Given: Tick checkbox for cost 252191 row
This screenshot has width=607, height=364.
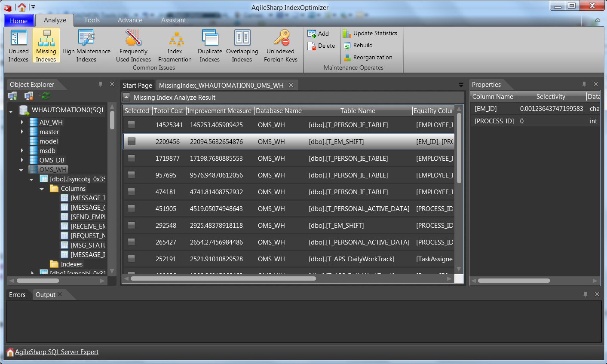Looking at the screenshot, I should tap(132, 259).
